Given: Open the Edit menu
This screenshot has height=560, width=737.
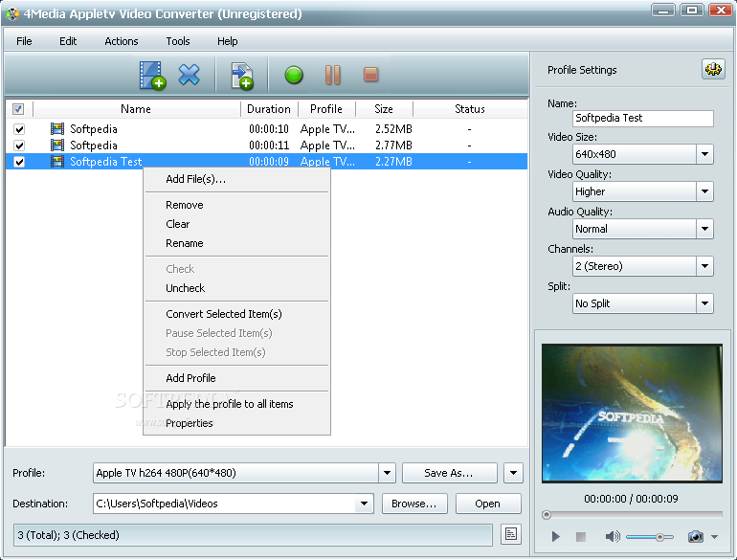Looking at the screenshot, I should [x=68, y=41].
